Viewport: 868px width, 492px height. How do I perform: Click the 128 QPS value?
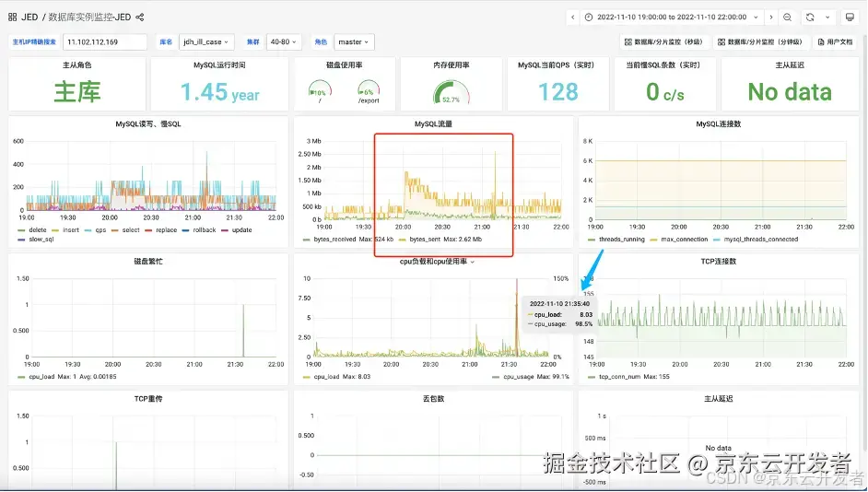click(558, 92)
